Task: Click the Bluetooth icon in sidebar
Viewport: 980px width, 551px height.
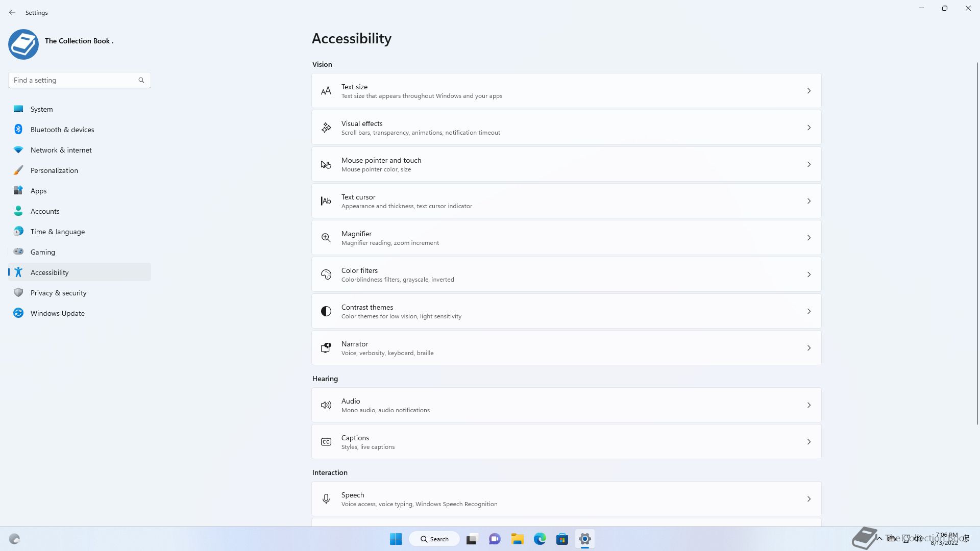Action: (x=18, y=129)
